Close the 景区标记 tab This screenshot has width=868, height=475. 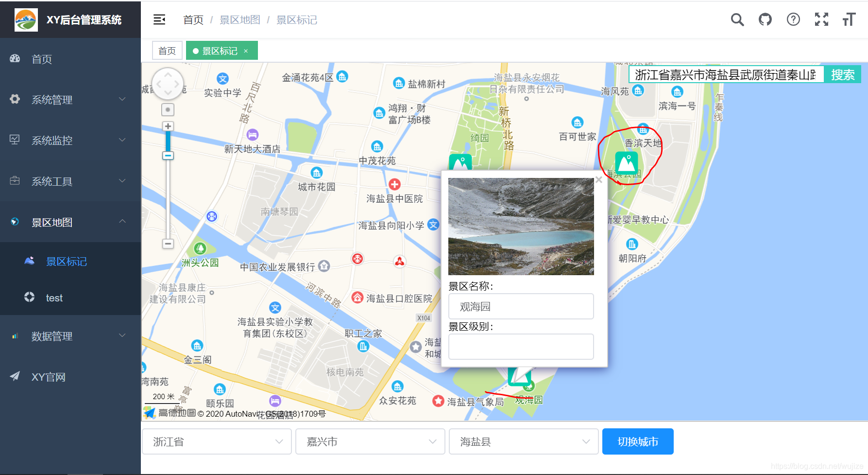click(246, 51)
